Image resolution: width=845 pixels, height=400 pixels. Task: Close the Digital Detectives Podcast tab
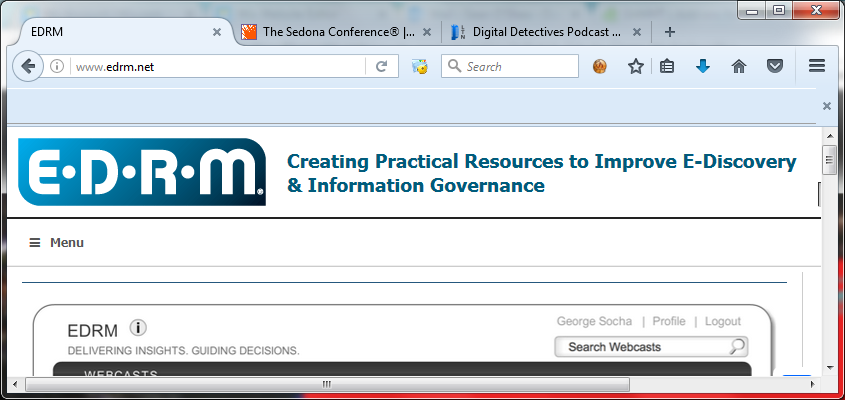(x=636, y=32)
